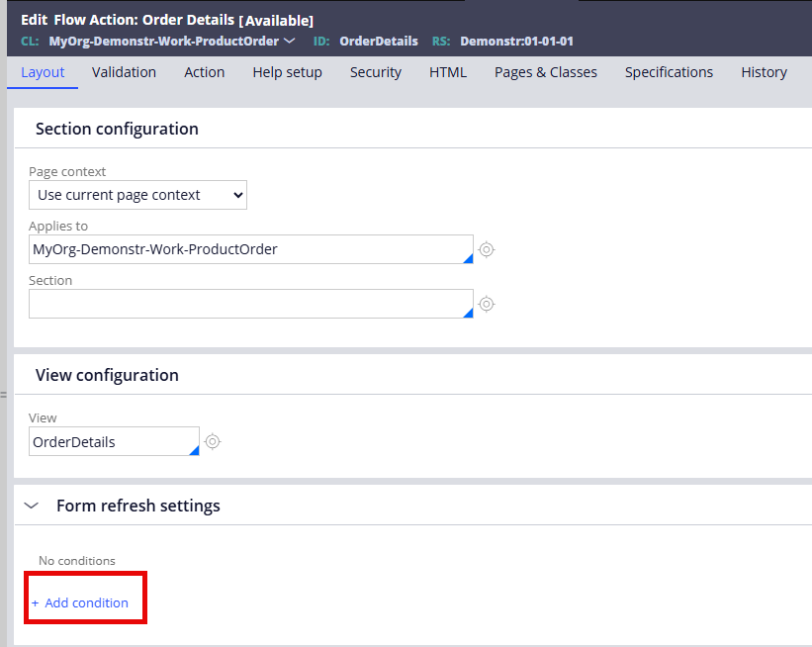Open the HTML tab
Viewport: 812px width, 647px height.
(x=447, y=71)
